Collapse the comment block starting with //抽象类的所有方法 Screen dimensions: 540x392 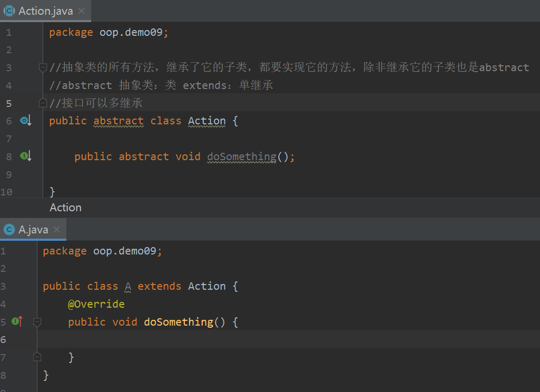click(43, 67)
